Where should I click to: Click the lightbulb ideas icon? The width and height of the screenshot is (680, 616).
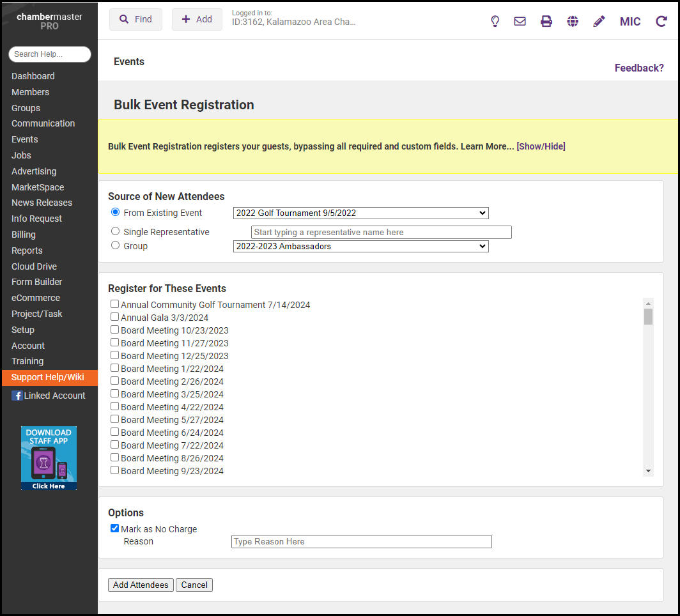click(x=495, y=21)
